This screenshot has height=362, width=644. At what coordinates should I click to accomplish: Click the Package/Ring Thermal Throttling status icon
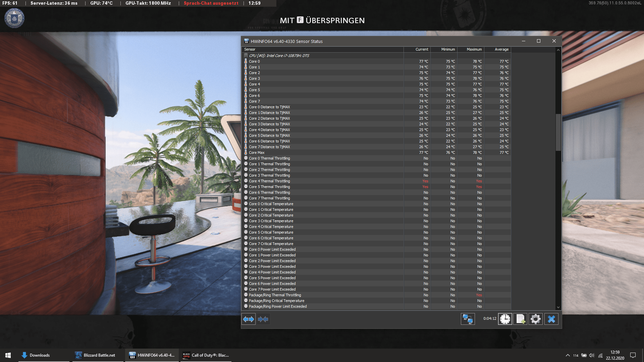246,295
